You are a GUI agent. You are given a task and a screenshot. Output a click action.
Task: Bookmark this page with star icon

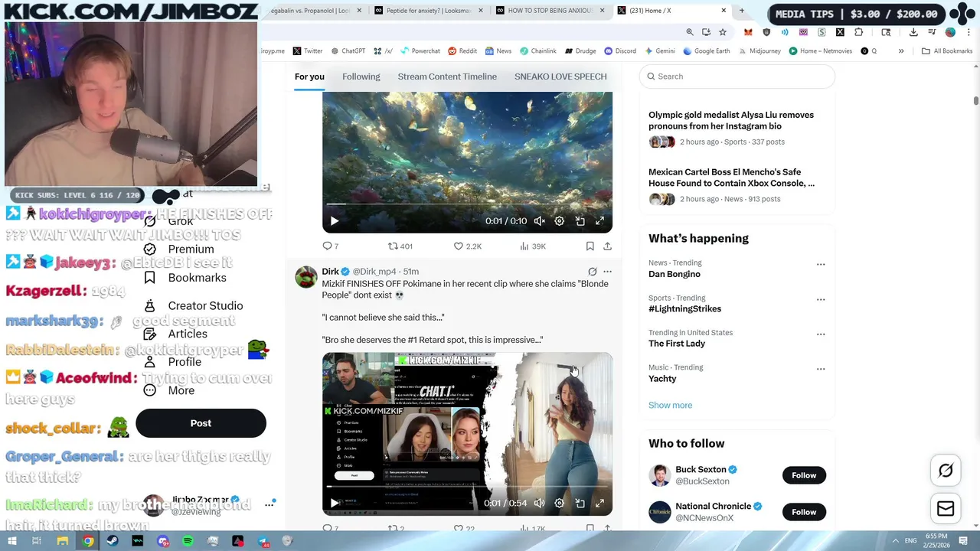coord(723,32)
